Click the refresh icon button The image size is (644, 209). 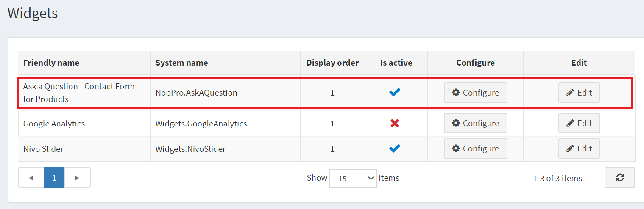(x=619, y=178)
